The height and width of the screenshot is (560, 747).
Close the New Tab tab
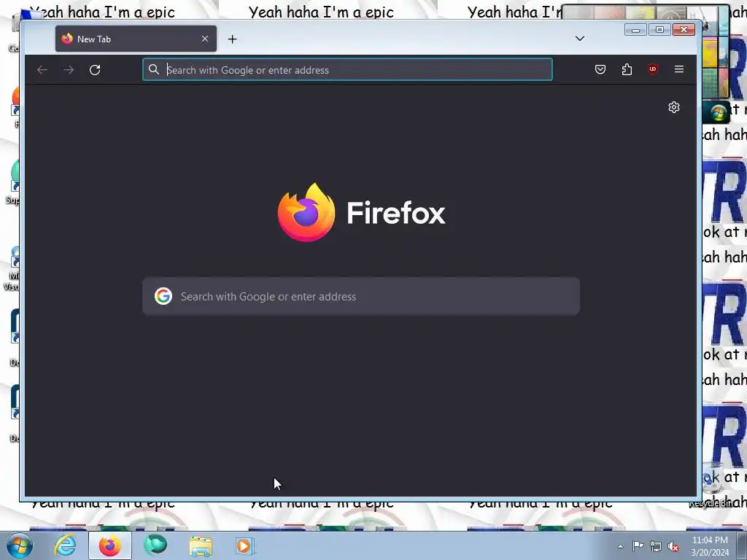point(205,39)
